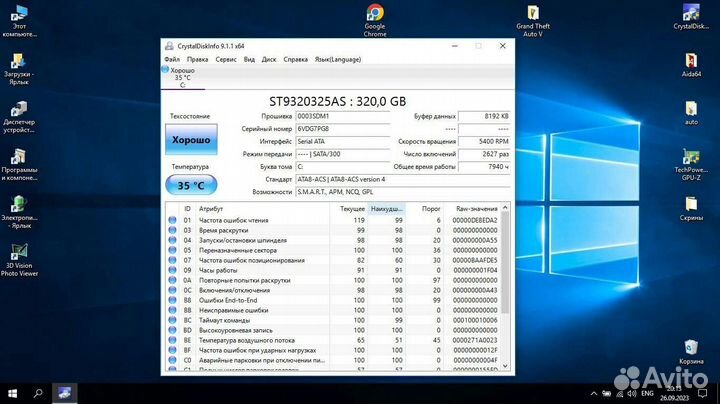
Task: Open the Вид menu
Action: click(249, 59)
